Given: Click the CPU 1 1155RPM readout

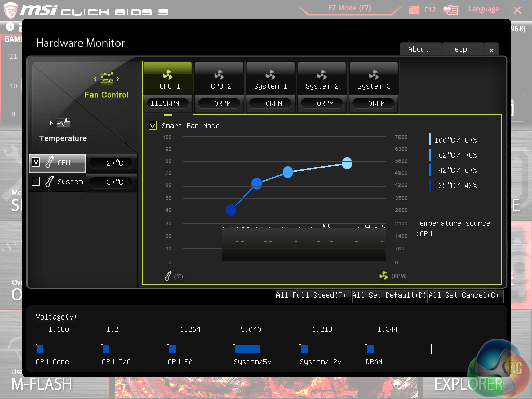Looking at the screenshot, I should pyautogui.click(x=168, y=103).
